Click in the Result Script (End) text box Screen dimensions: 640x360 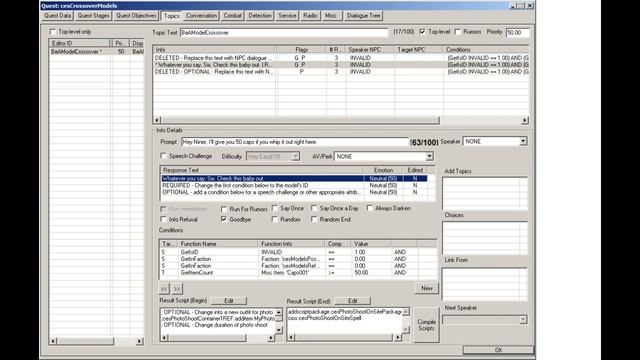pyautogui.click(x=345, y=320)
